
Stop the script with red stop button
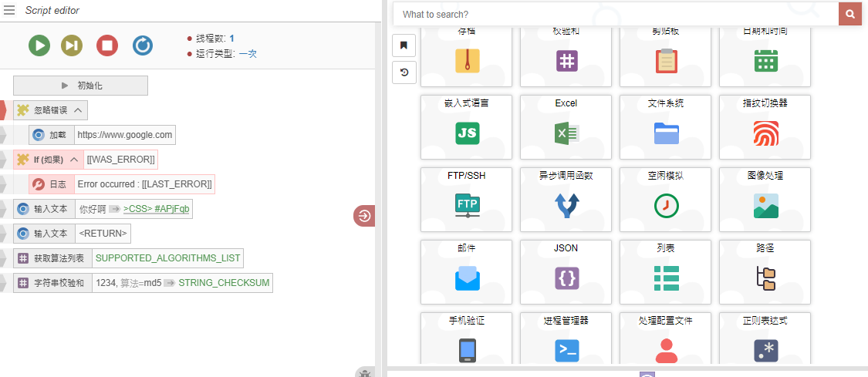click(x=107, y=45)
